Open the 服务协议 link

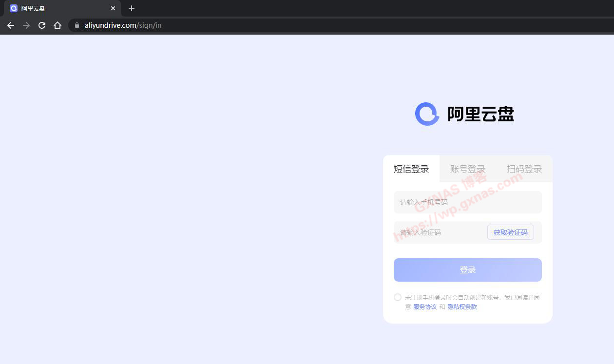coord(425,307)
